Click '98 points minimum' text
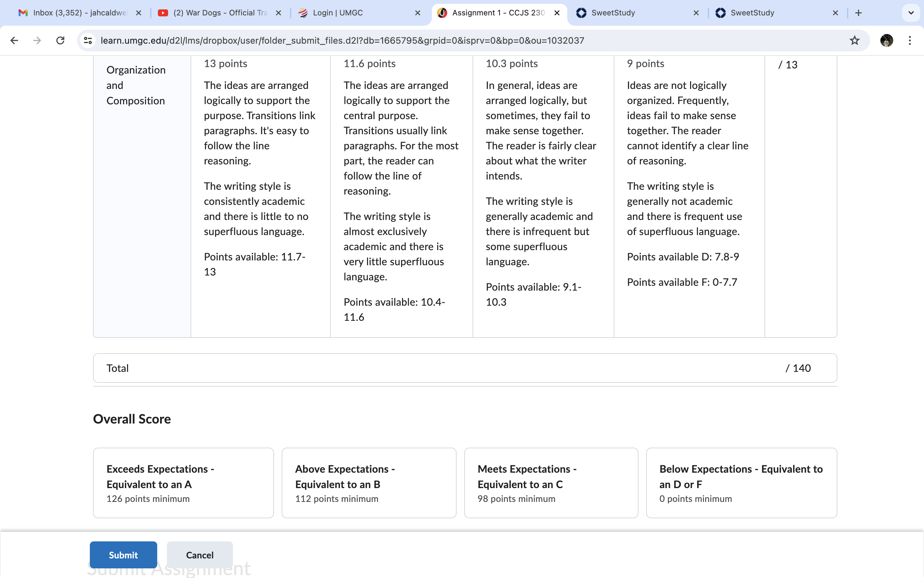This screenshot has height=578, width=924. pos(517,498)
